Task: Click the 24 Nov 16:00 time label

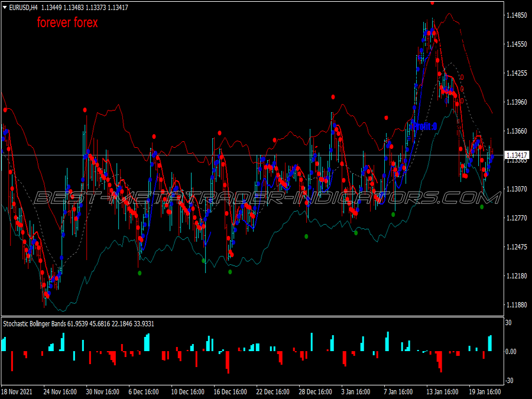Action: (x=60, y=391)
